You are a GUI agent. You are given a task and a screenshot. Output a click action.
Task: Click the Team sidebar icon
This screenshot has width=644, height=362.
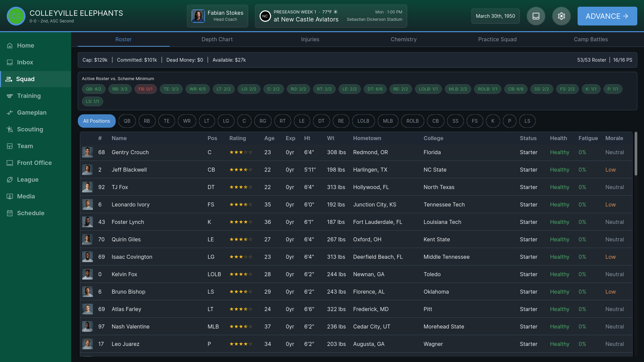pos(10,146)
